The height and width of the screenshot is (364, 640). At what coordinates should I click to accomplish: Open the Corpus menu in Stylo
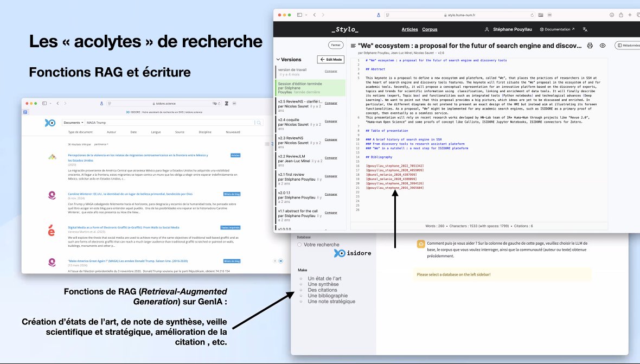pos(430,29)
